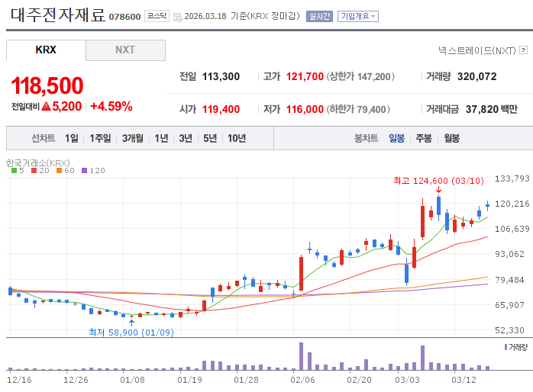Viewport: 533px width, 392px height.
Task: Click the 03/12 date axis label
Action: coord(464,380)
